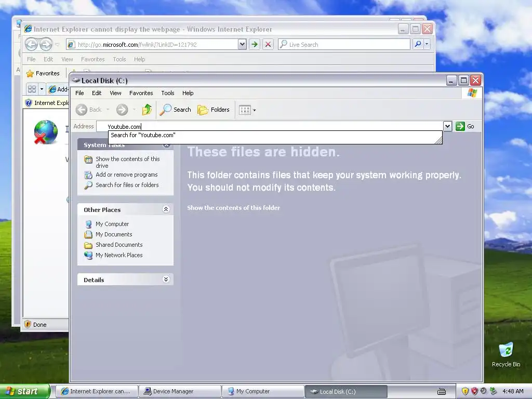Viewport: 532px width, 399px height.
Task: Click the green Go arrow in Internet Explorer
Action: pyautogui.click(x=255, y=45)
